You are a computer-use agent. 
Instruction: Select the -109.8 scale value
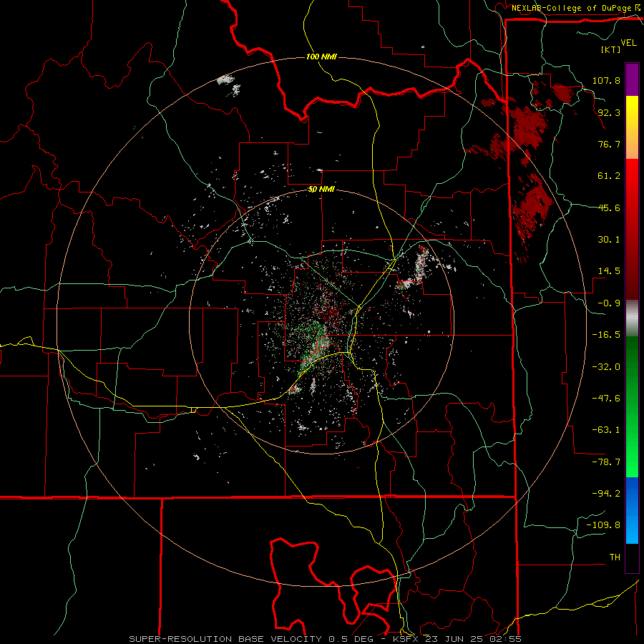pyautogui.click(x=603, y=525)
